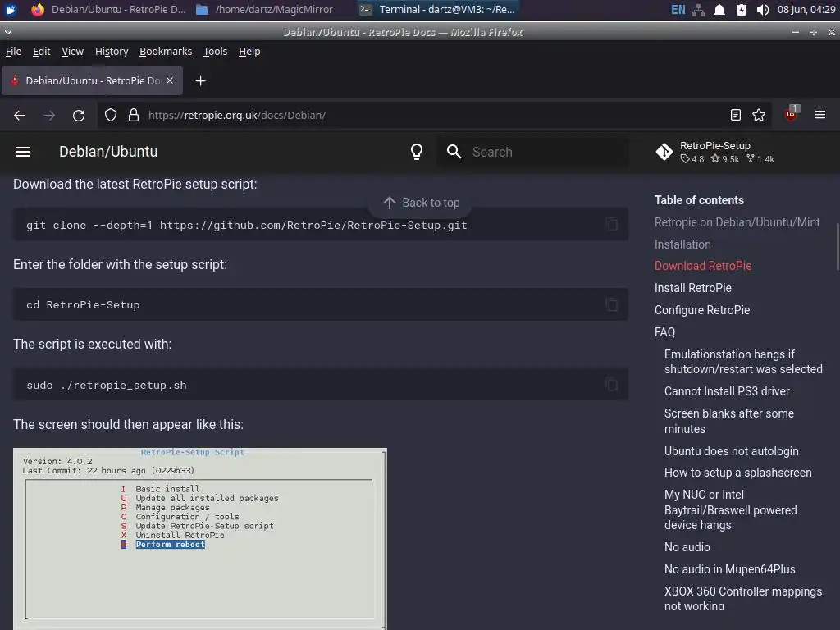Open How to setup a splashscreen entry
The width and height of the screenshot is (840, 630).
coord(737,472)
